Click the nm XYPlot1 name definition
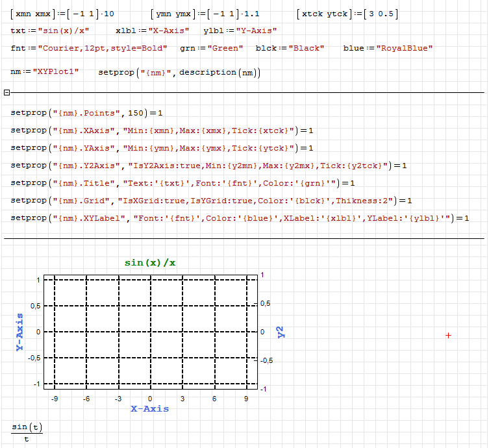Image resolution: width=489 pixels, height=448 pixels. 45,72
